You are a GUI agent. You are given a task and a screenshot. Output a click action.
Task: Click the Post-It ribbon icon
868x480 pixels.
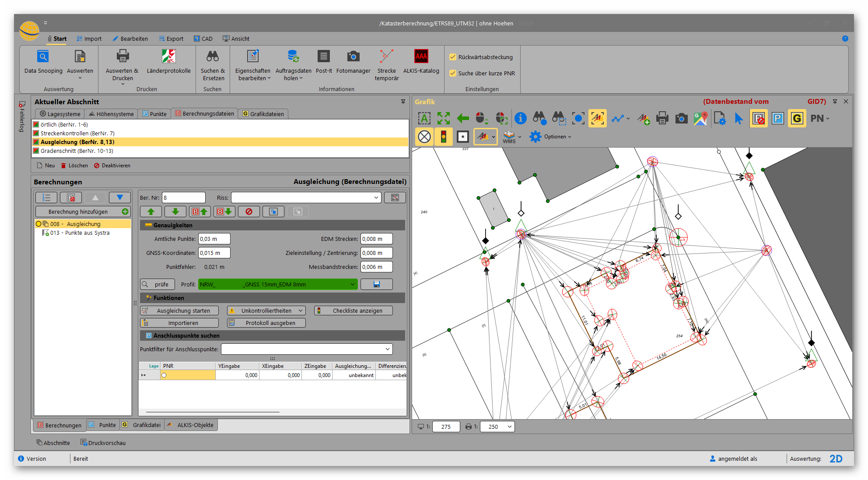[323, 56]
